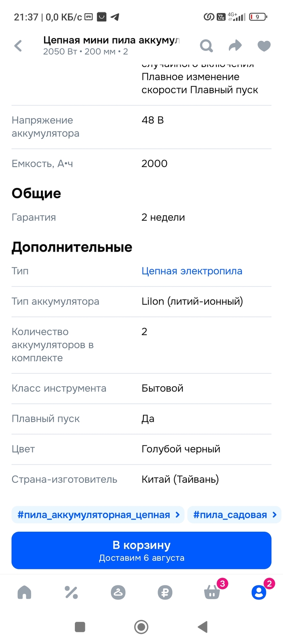Tap the back arrow icon

coord(18,46)
